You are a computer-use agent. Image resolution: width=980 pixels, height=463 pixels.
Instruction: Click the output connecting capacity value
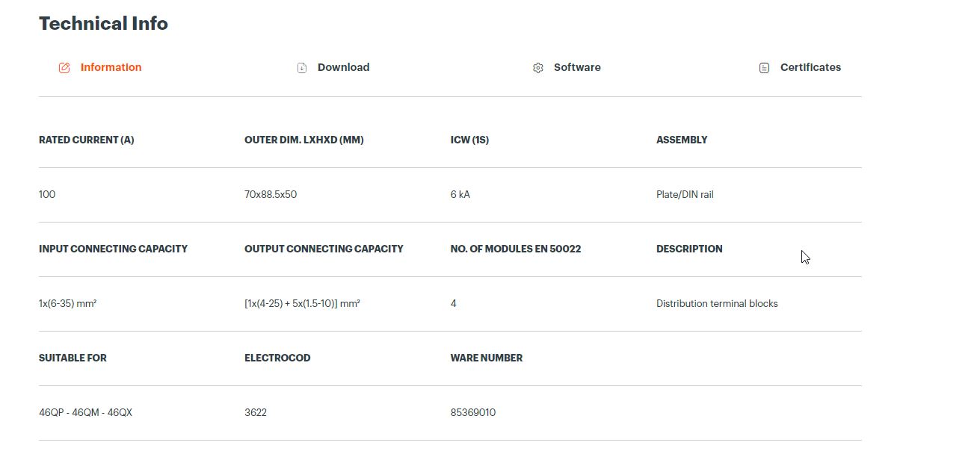302,303
